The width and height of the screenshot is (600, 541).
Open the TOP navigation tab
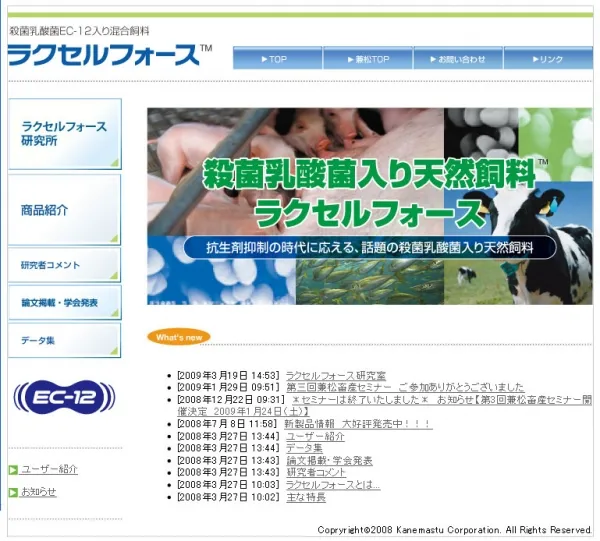277,58
